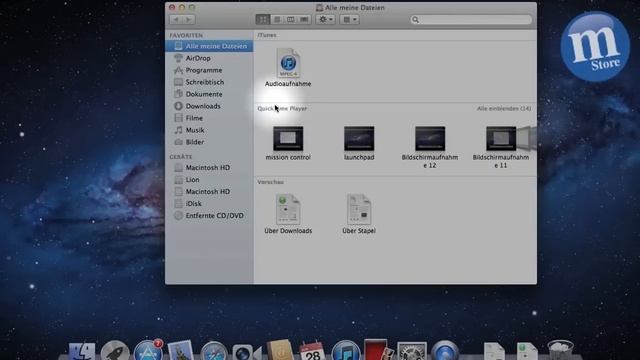Click the Finder search field
The width and height of the screenshot is (640, 360).
pyautogui.click(x=471, y=20)
